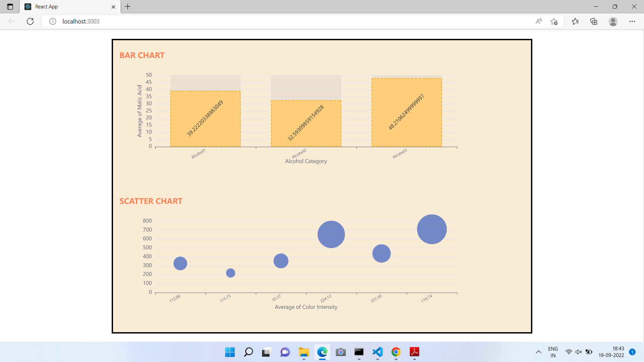The image size is (644, 362).
Task: Click the scatter bubble above 55.37
Action: pyautogui.click(x=281, y=261)
